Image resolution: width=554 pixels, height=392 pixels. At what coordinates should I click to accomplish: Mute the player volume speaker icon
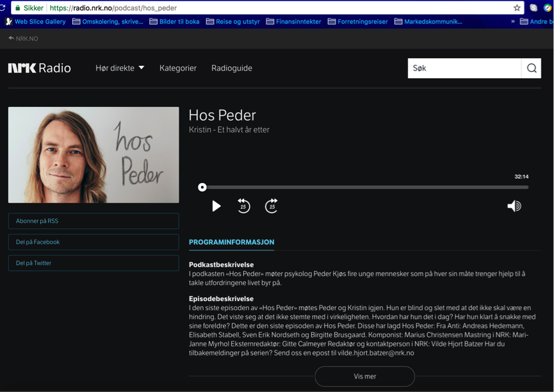514,206
